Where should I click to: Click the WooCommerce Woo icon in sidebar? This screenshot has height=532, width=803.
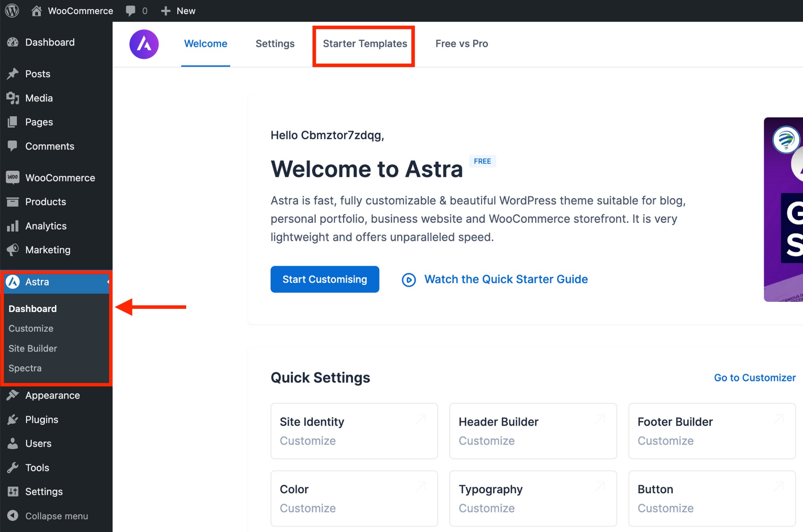click(x=13, y=177)
